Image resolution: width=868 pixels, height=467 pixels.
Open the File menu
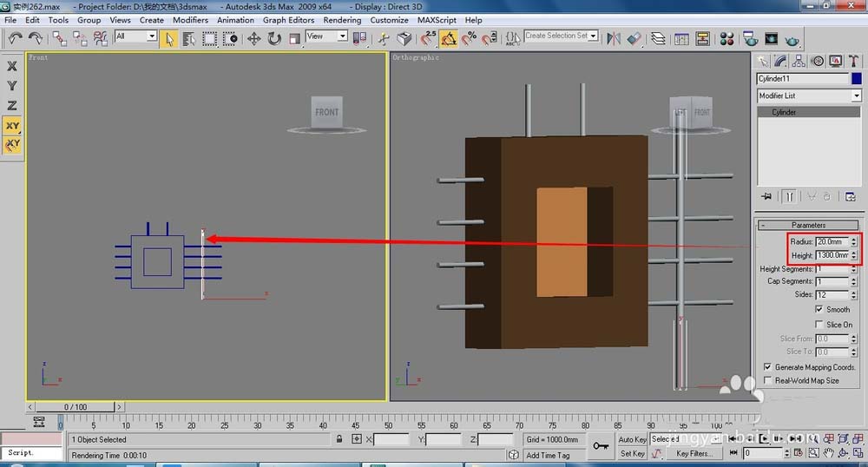(x=10, y=20)
